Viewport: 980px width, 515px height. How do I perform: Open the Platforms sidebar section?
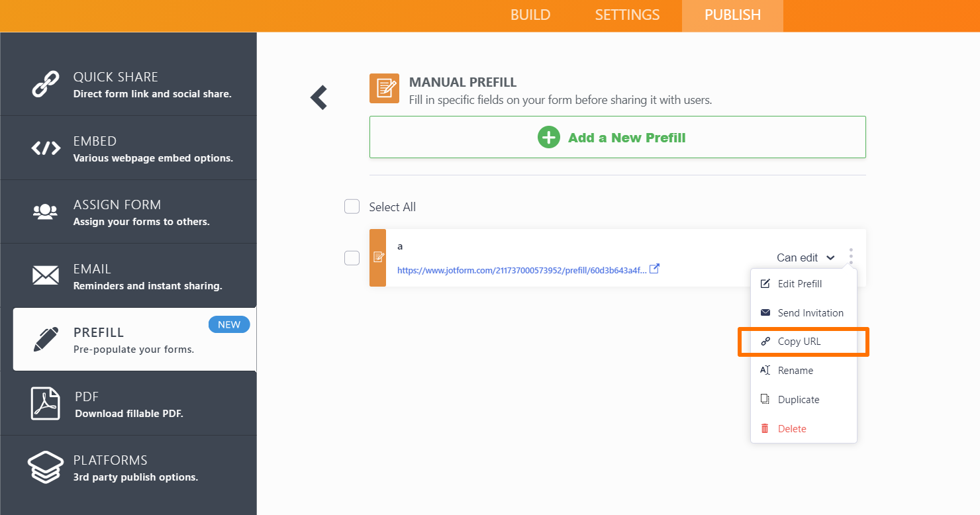click(128, 467)
